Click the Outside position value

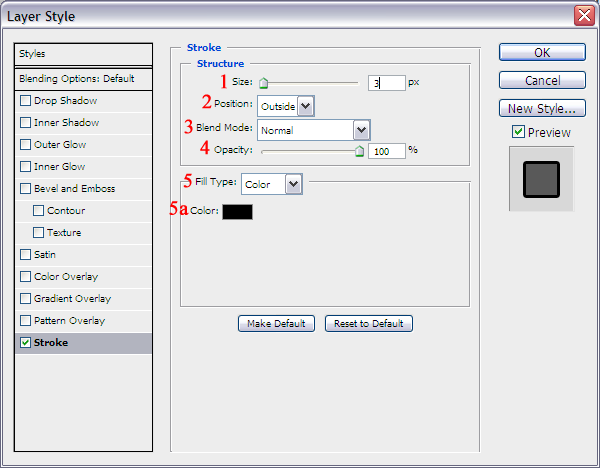[278, 106]
